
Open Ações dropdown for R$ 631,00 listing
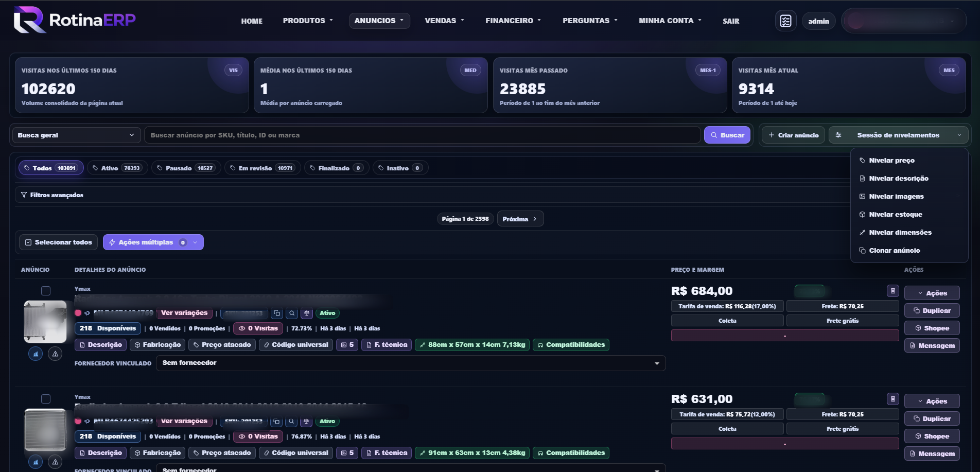click(x=932, y=401)
